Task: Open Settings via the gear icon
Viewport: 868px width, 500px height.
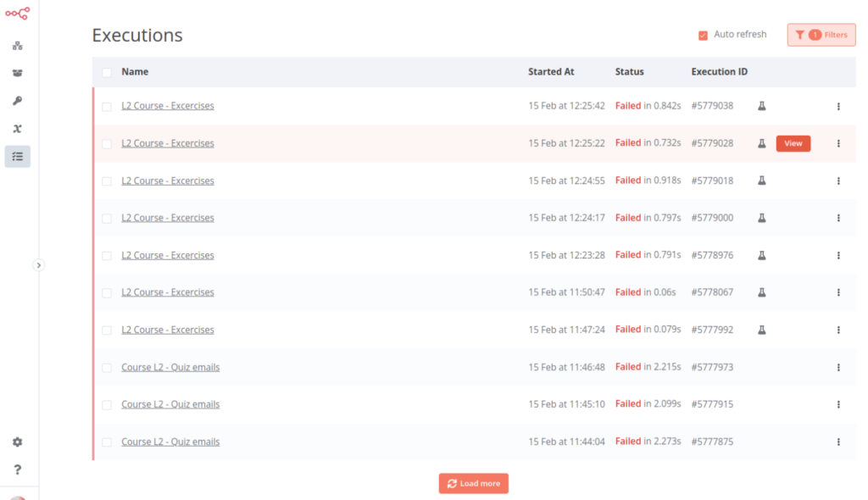Action: [x=17, y=442]
